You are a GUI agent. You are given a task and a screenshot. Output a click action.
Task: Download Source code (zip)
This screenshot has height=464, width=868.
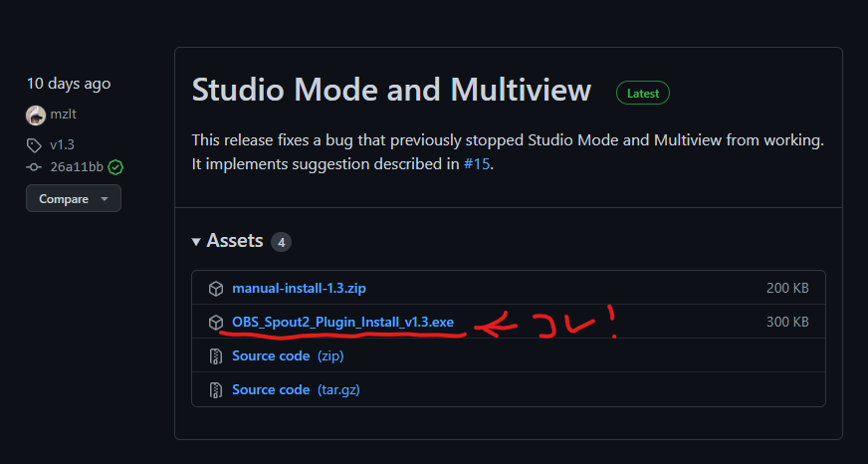click(288, 356)
